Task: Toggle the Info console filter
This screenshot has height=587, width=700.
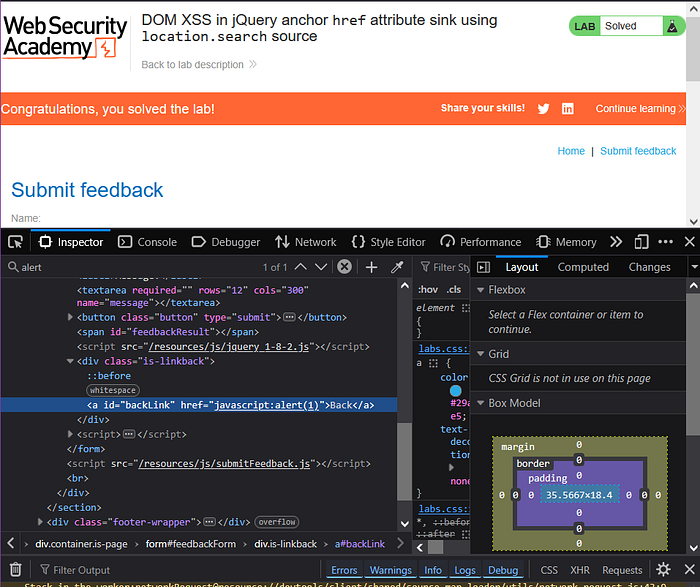Action: pyautogui.click(x=433, y=570)
